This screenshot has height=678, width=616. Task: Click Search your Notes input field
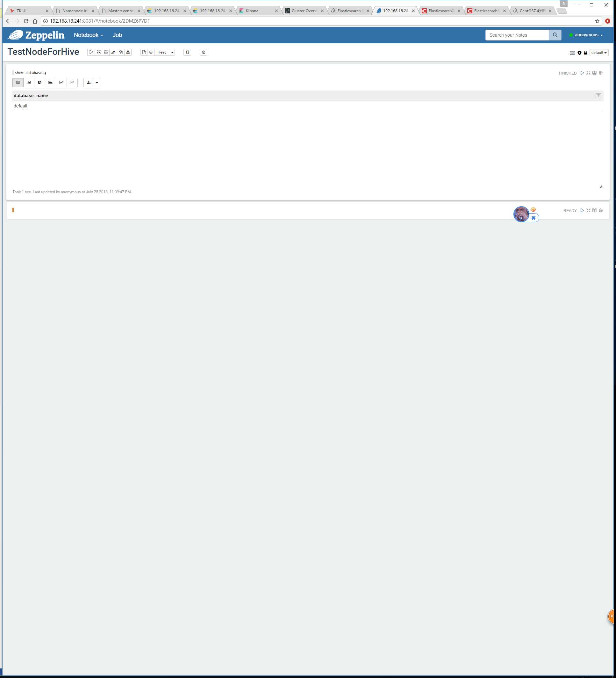click(x=518, y=35)
